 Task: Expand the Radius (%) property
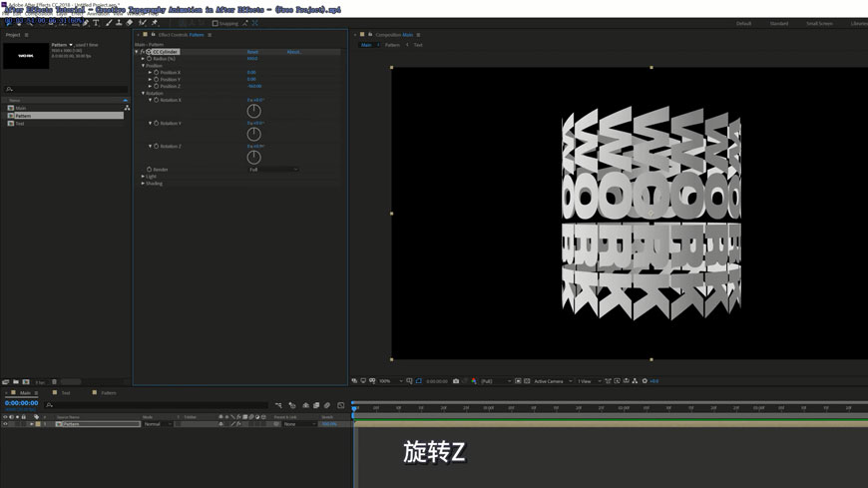pyautogui.click(x=144, y=59)
